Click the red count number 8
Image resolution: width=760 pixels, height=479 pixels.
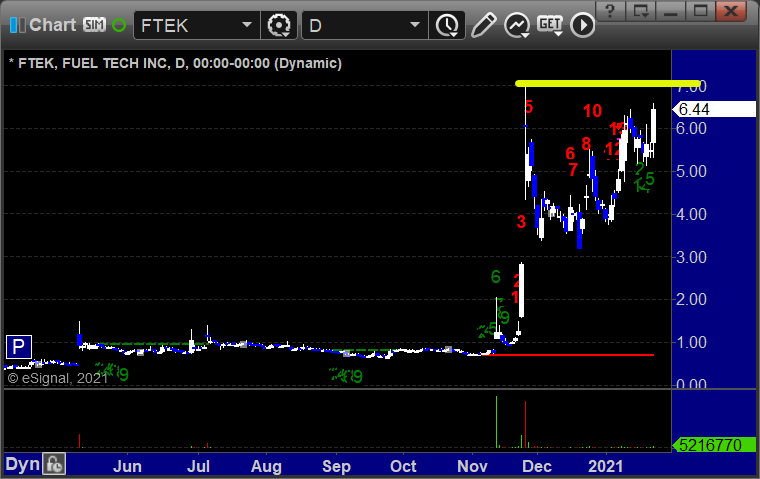pyautogui.click(x=586, y=144)
